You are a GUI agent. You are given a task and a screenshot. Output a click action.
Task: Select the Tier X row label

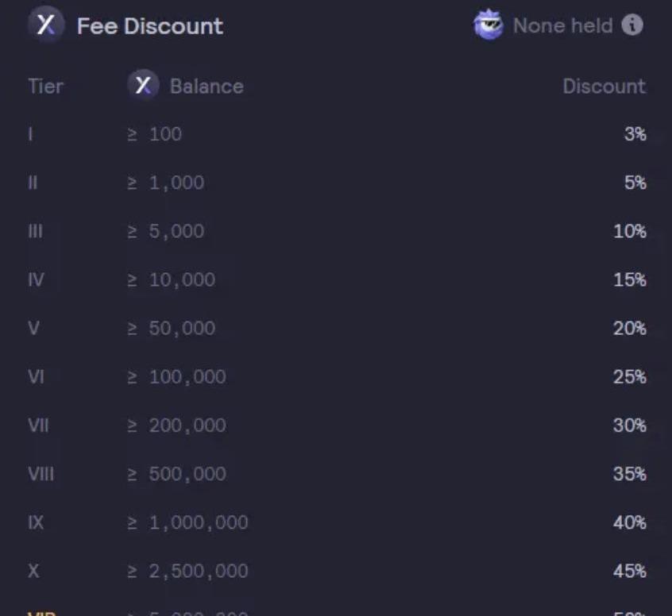pyautogui.click(x=33, y=571)
